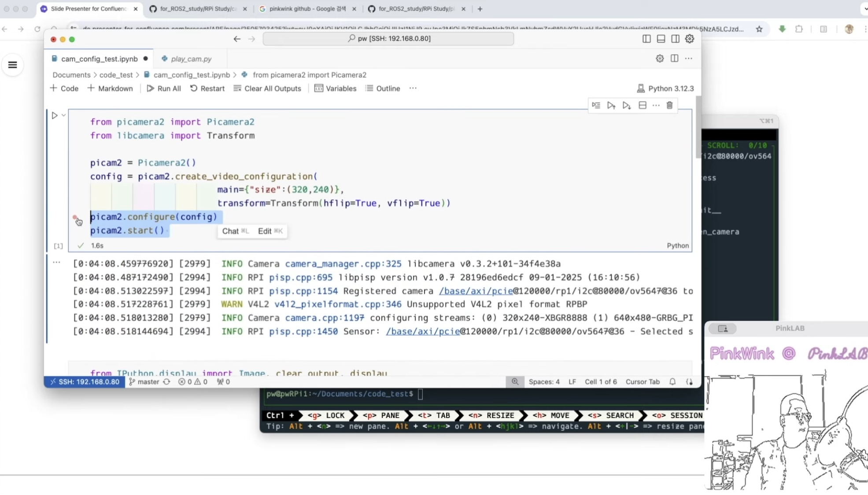The height and width of the screenshot is (495, 868).
Task: Switch to play_cam.py tab
Action: (191, 59)
